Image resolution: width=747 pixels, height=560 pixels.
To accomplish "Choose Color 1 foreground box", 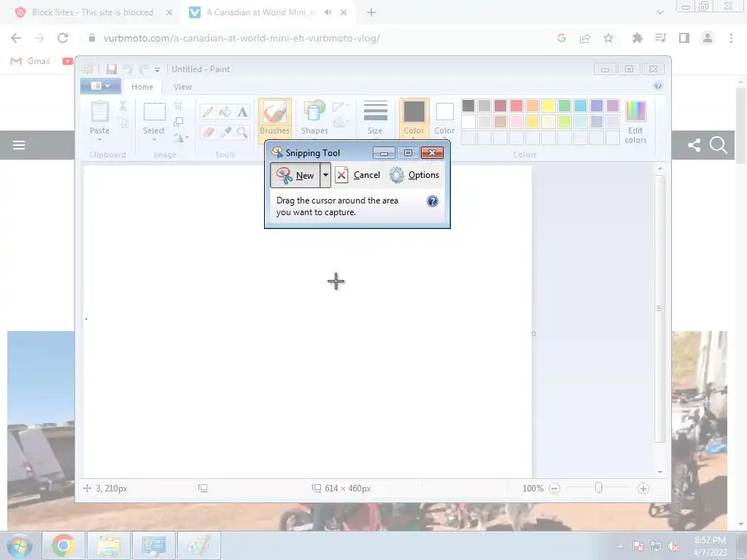I will pyautogui.click(x=414, y=119).
